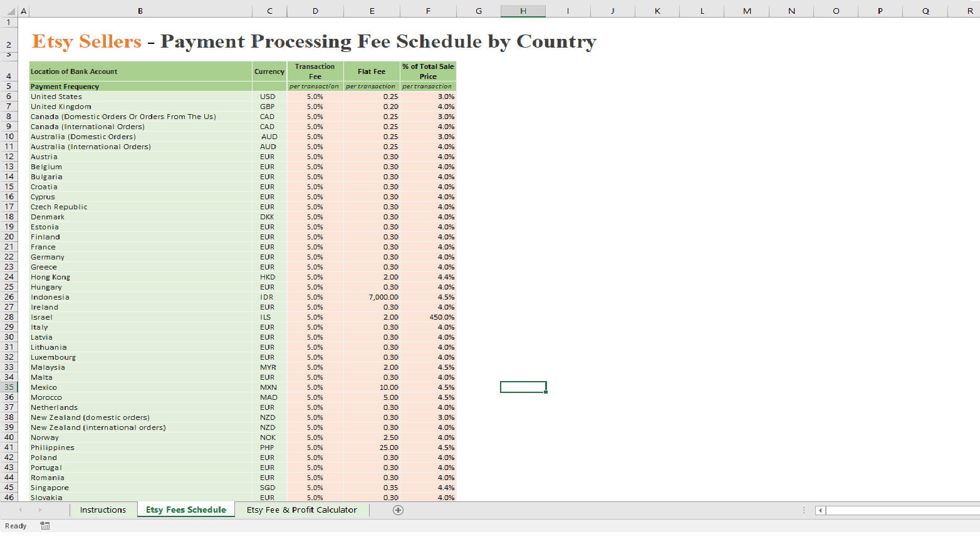The image size is (980, 539).
Task: Select the Currency header cell
Action: [269, 71]
